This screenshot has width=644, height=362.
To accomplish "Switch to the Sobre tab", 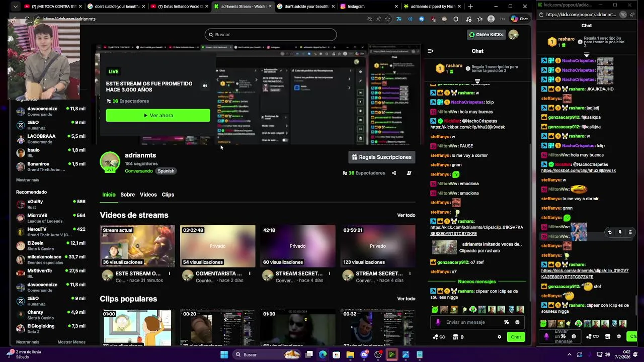I will [x=127, y=195].
